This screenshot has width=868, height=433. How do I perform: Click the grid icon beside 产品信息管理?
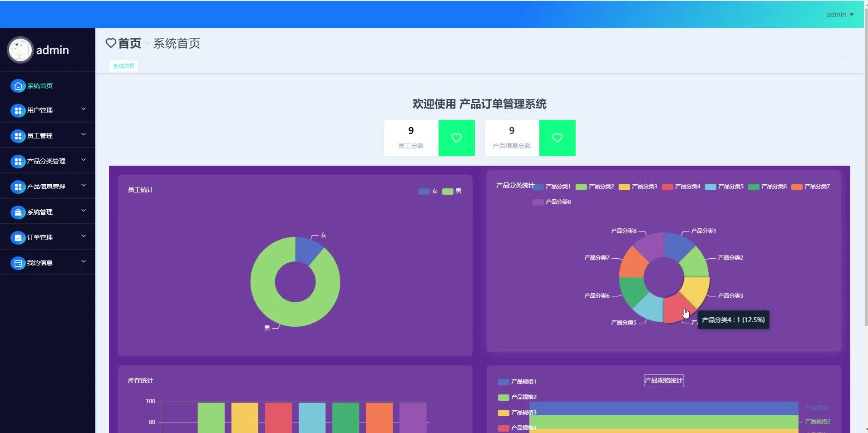(18, 187)
